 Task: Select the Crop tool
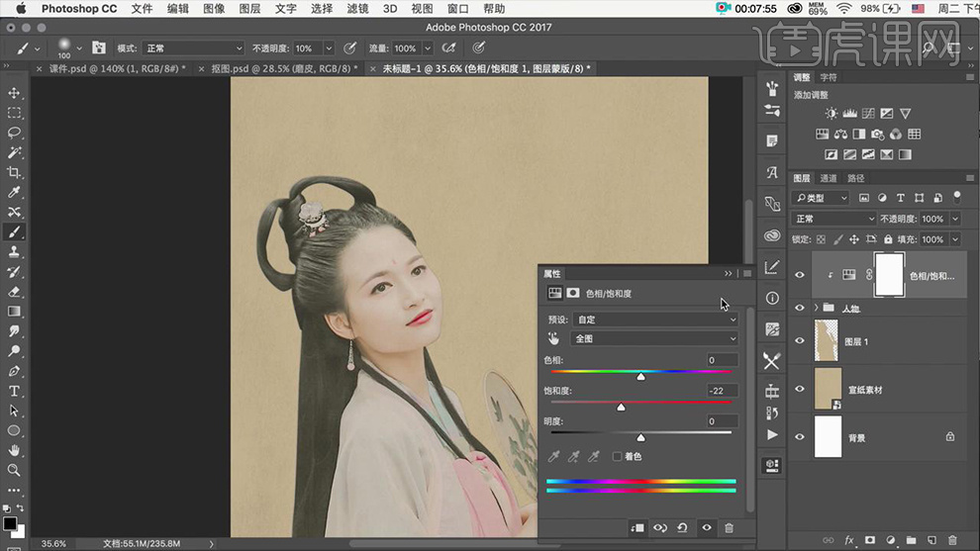[14, 172]
